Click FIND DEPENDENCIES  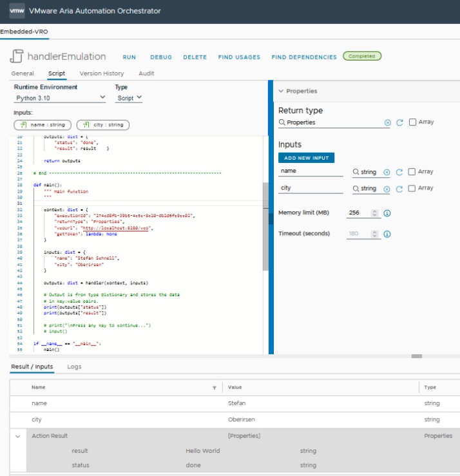click(x=304, y=57)
